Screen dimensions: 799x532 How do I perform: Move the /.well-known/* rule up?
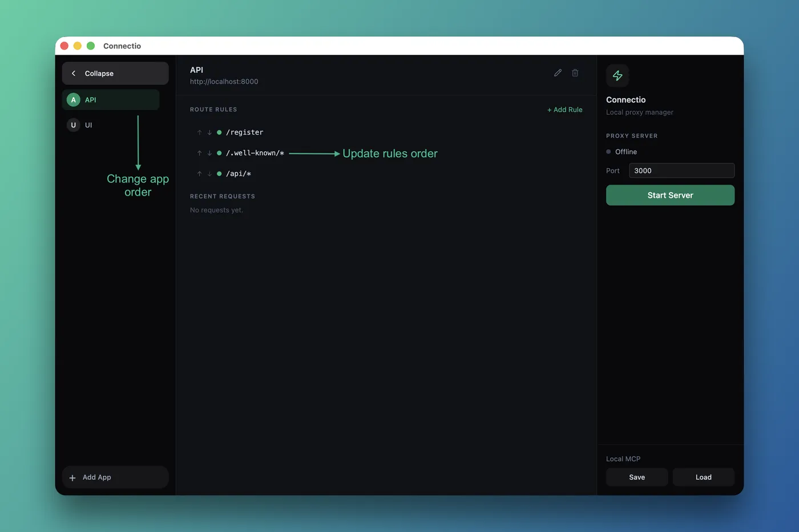coord(199,153)
